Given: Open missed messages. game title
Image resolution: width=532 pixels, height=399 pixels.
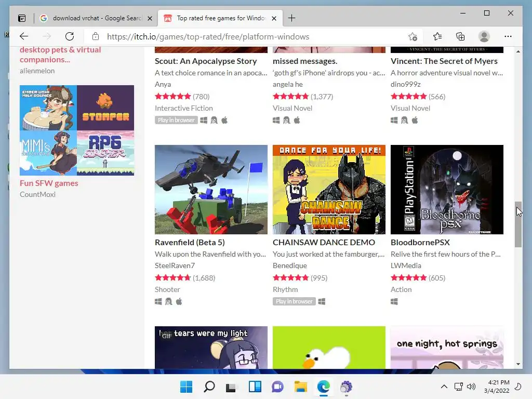Looking at the screenshot, I should point(305,61).
